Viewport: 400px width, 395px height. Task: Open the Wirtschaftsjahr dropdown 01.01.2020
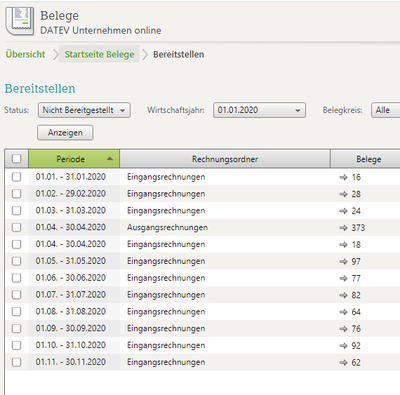[x=259, y=110]
